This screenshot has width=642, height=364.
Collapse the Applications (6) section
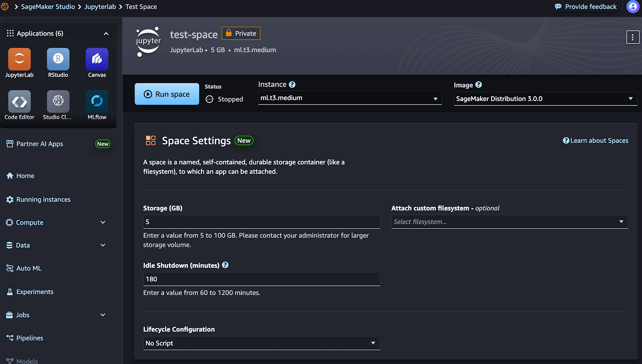click(x=106, y=34)
